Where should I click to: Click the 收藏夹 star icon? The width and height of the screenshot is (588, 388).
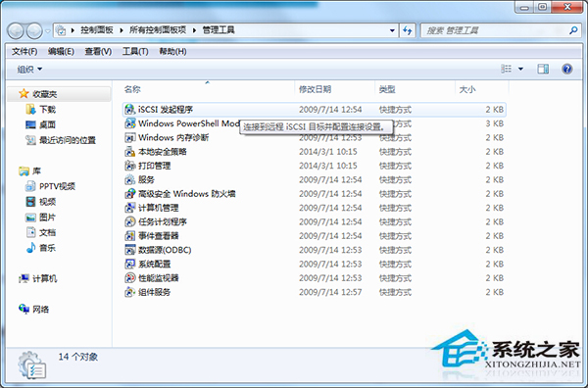point(24,94)
